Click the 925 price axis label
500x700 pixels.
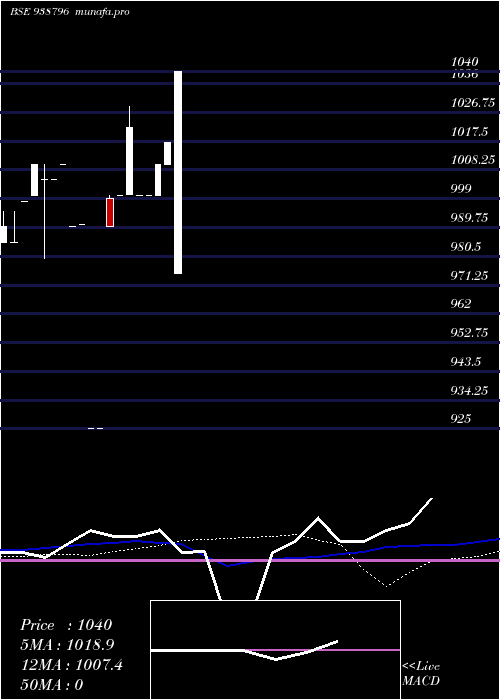461,419
